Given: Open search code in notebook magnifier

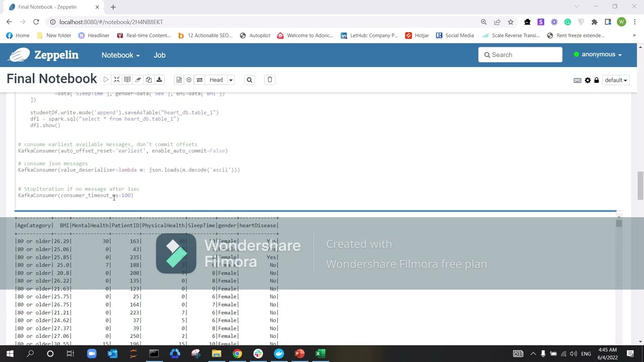Looking at the screenshot, I should coord(249,79).
